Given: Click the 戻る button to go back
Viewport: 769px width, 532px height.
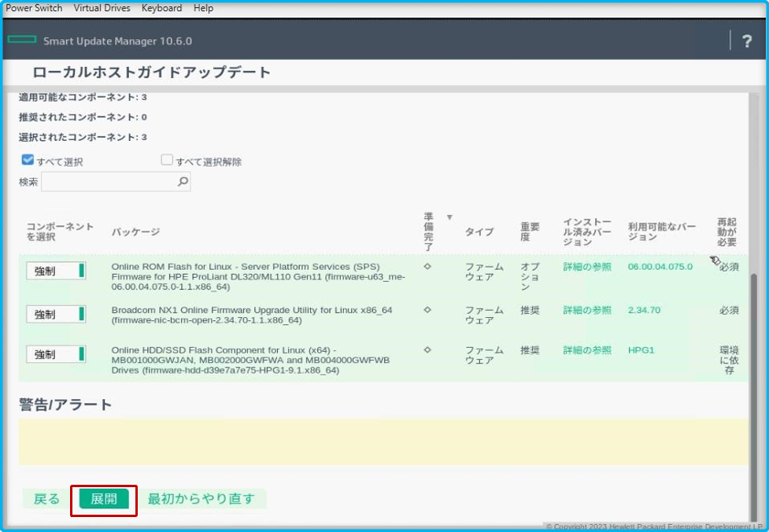Looking at the screenshot, I should coord(46,499).
